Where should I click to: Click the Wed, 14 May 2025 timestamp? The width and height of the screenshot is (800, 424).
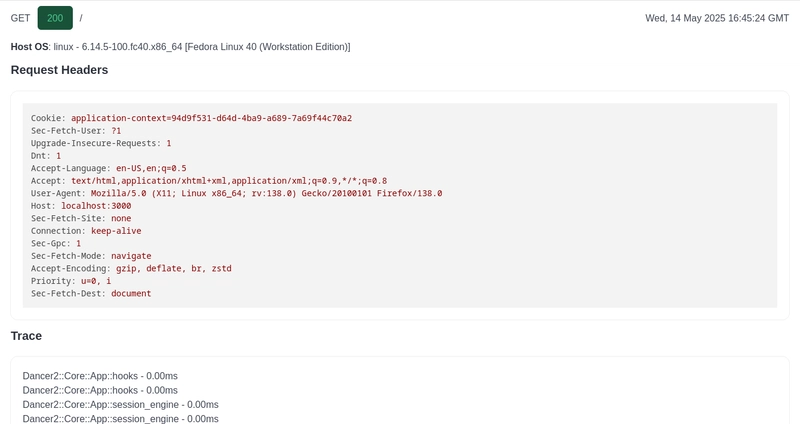[717, 18]
